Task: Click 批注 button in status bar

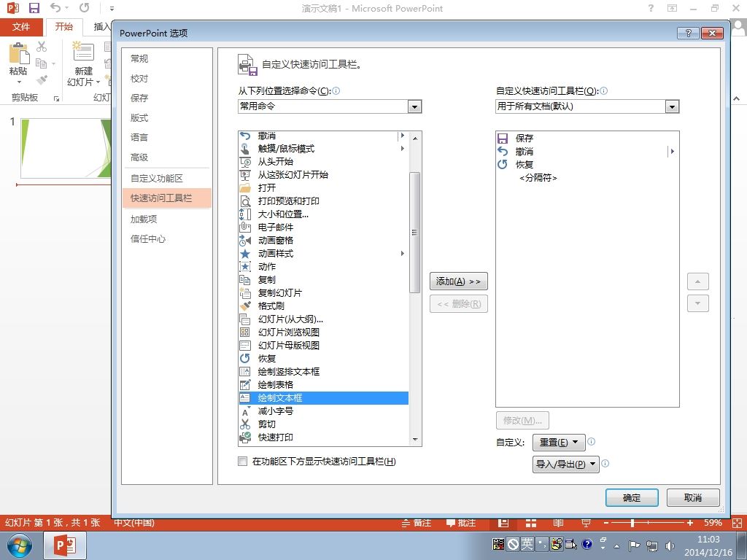Action: click(x=461, y=523)
